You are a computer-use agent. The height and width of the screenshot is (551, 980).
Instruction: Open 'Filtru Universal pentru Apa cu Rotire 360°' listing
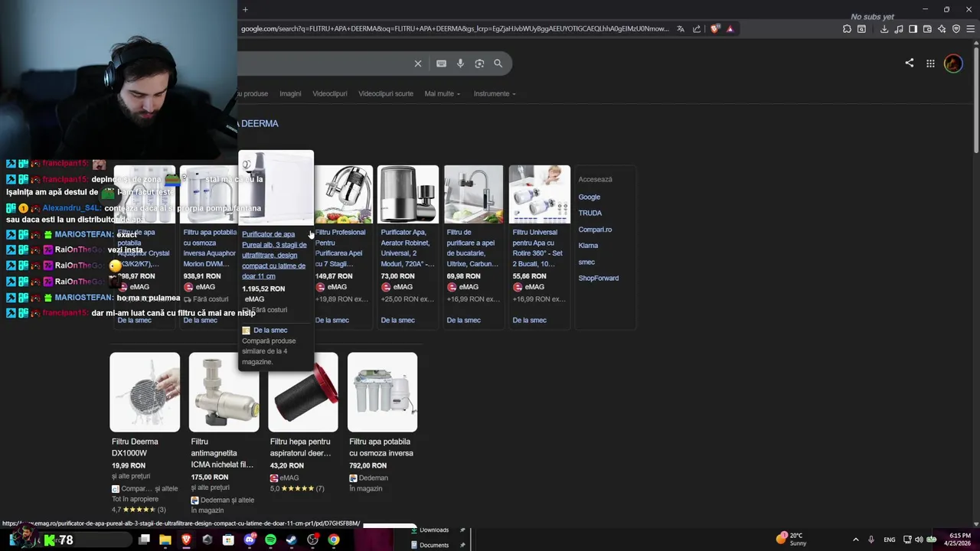[x=537, y=248]
